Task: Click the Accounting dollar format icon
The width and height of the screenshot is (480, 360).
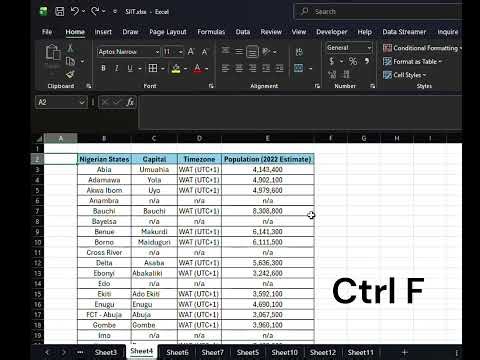Action: (x=331, y=61)
